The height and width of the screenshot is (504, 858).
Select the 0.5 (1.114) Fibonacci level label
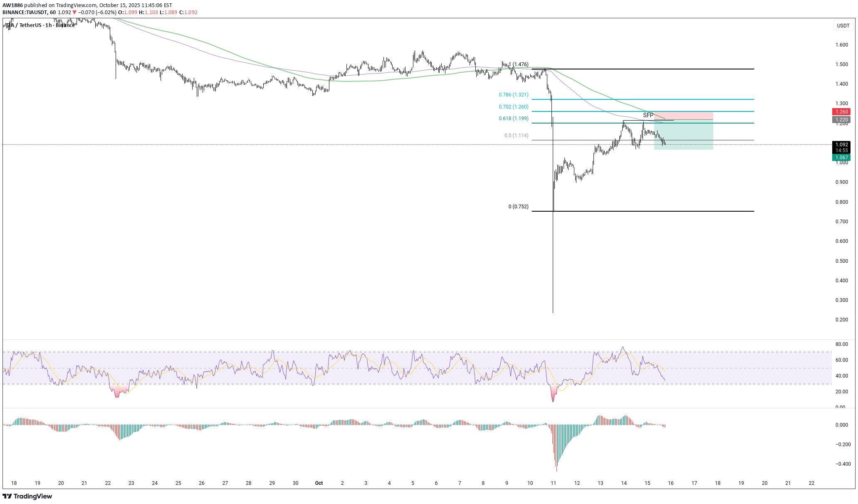click(516, 136)
